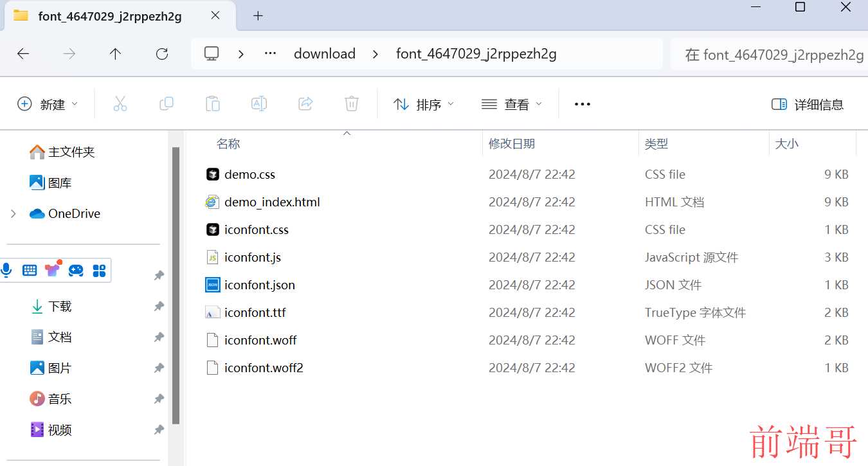Select the demo_index.html file icon
The image size is (868, 466).
coord(213,202)
